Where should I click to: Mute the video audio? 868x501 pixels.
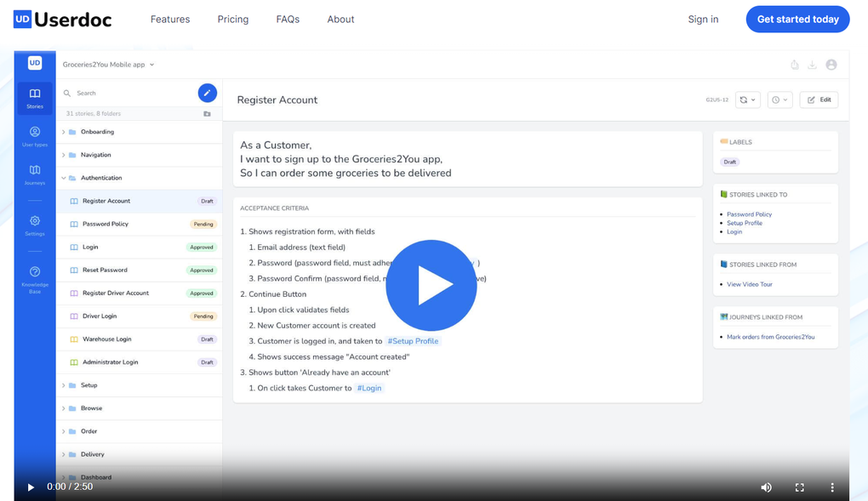point(765,487)
